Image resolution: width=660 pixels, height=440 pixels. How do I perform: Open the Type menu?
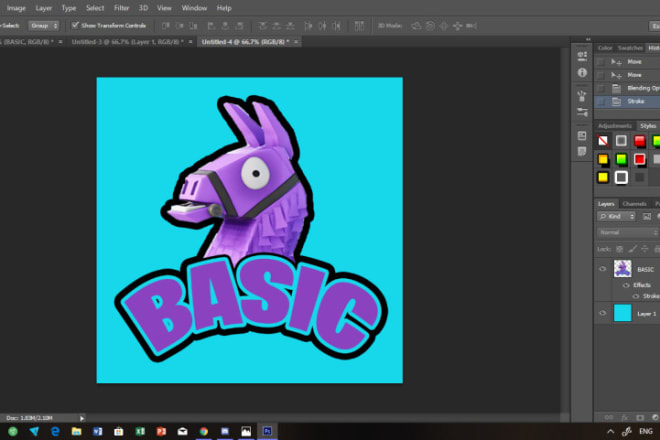coord(69,8)
